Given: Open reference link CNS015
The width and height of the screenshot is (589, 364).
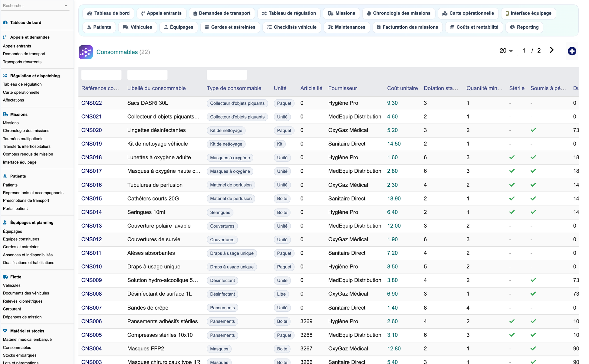Looking at the screenshot, I should 91,198.
